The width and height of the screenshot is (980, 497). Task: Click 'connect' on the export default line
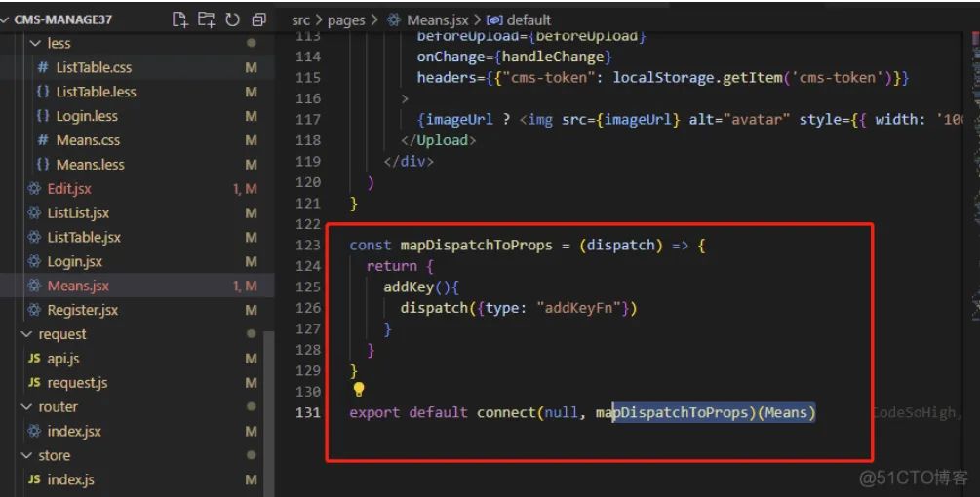(506, 413)
